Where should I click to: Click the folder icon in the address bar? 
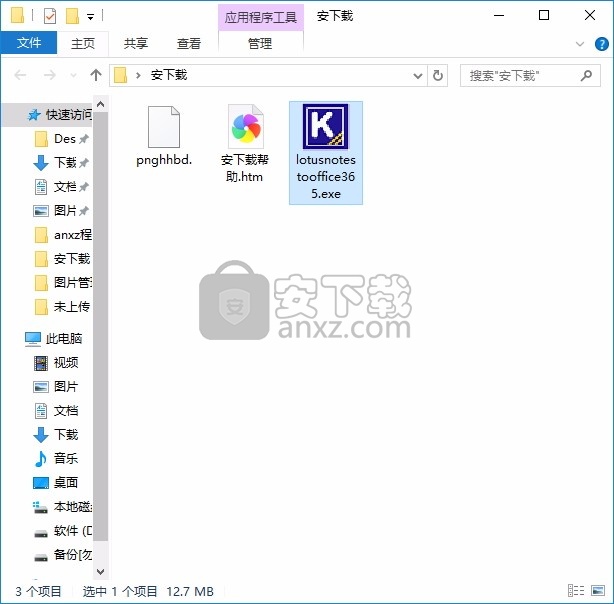(121, 75)
